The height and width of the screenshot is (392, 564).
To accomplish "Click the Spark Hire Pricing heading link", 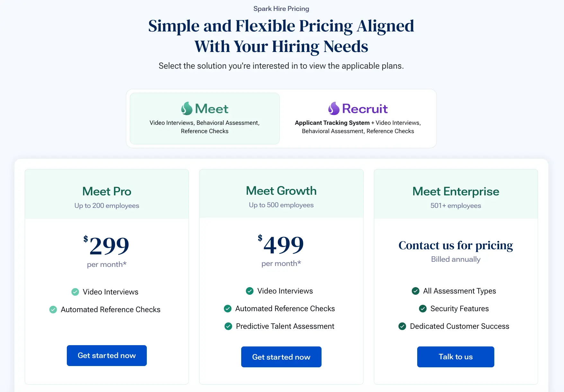I will click(x=281, y=8).
